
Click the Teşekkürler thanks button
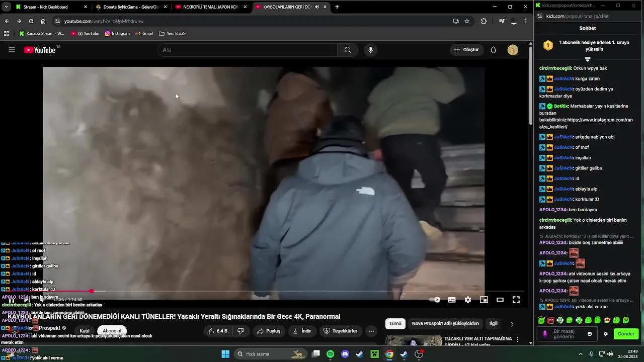[340, 331]
